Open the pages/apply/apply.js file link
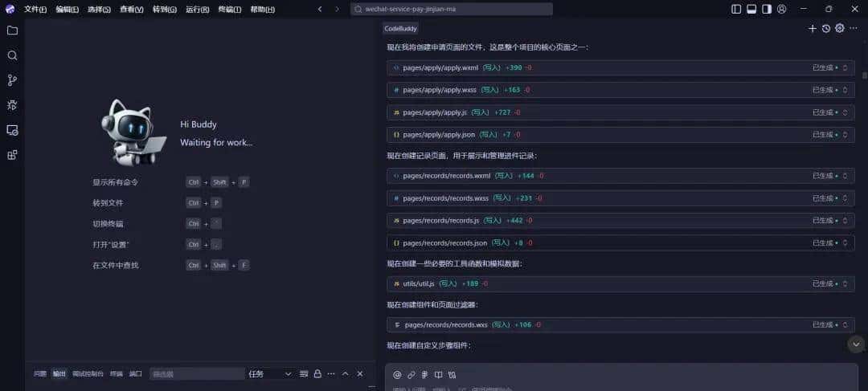This screenshot has height=391, width=868. click(x=435, y=112)
